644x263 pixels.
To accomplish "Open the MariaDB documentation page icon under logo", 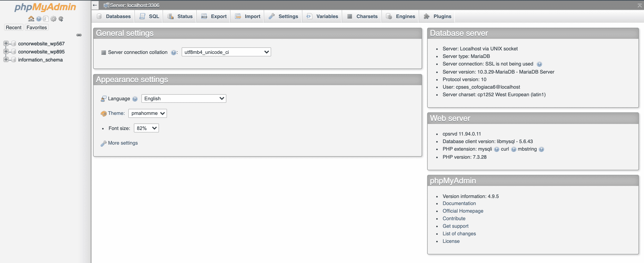I will [46, 19].
